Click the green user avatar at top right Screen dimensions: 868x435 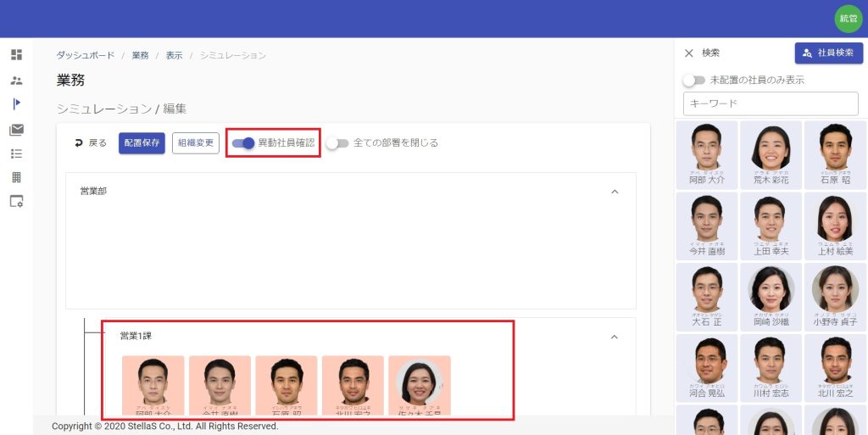coord(848,19)
